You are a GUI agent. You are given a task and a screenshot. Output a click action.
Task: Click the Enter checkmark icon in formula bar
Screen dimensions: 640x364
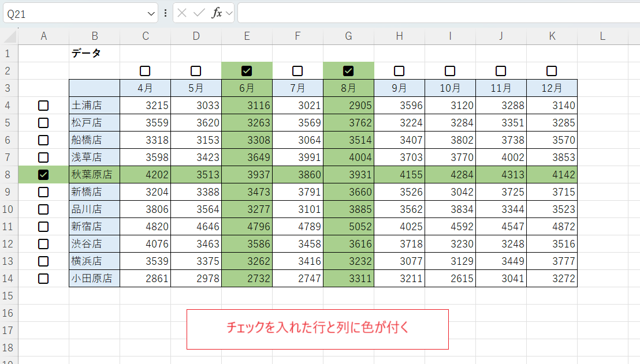[x=199, y=13]
